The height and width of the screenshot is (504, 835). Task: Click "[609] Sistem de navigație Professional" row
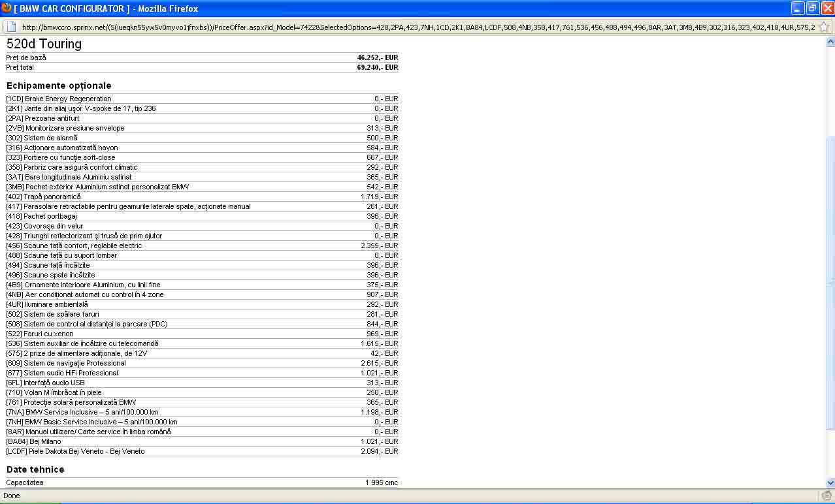(202, 363)
